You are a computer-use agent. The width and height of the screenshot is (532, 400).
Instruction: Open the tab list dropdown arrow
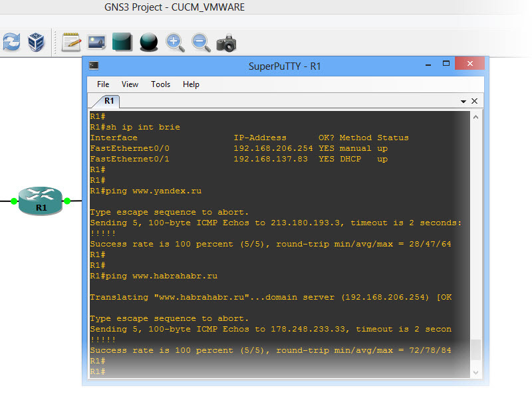(x=463, y=102)
